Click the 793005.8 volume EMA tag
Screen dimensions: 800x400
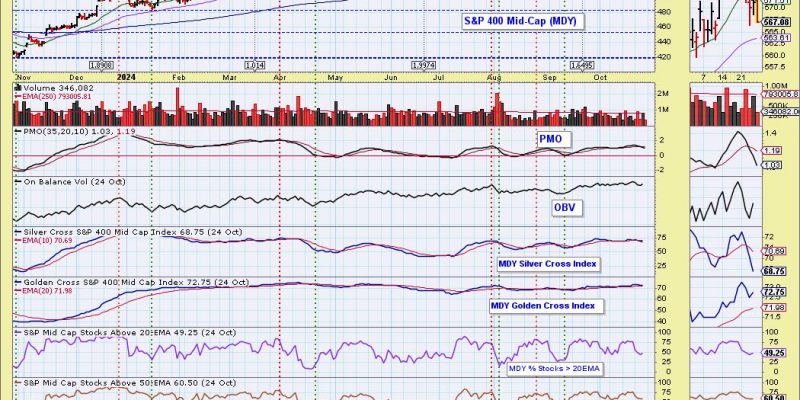pos(781,94)
